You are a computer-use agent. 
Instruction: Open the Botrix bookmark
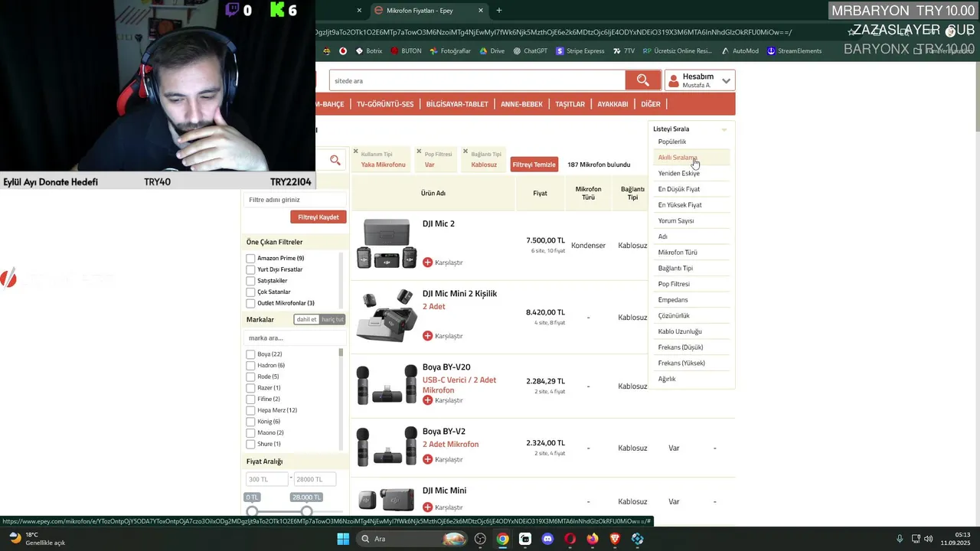tap(368, 51)
